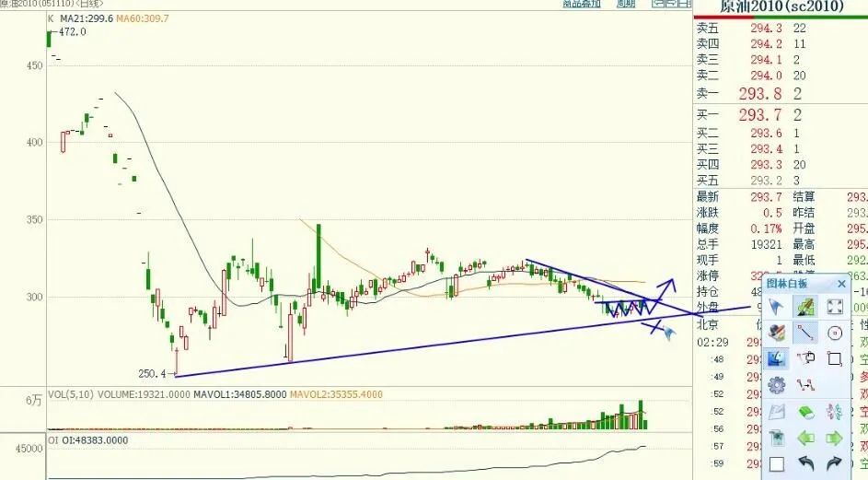Select the straight line drawing tool
868x480 pixels.
click(805, 333)
